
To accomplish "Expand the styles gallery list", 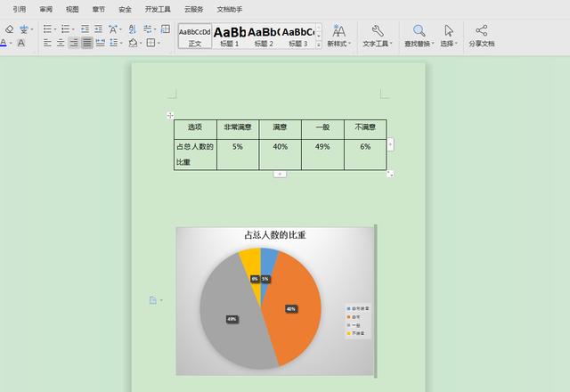I will click(319, 45).
